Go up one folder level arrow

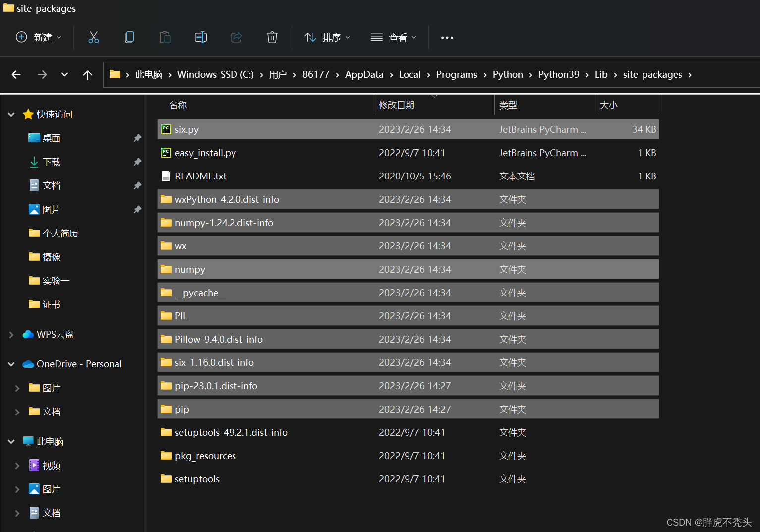tap(88, 75)
